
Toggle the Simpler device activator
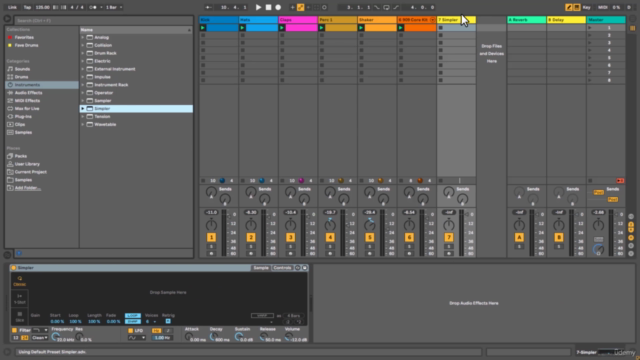point(13,268)
